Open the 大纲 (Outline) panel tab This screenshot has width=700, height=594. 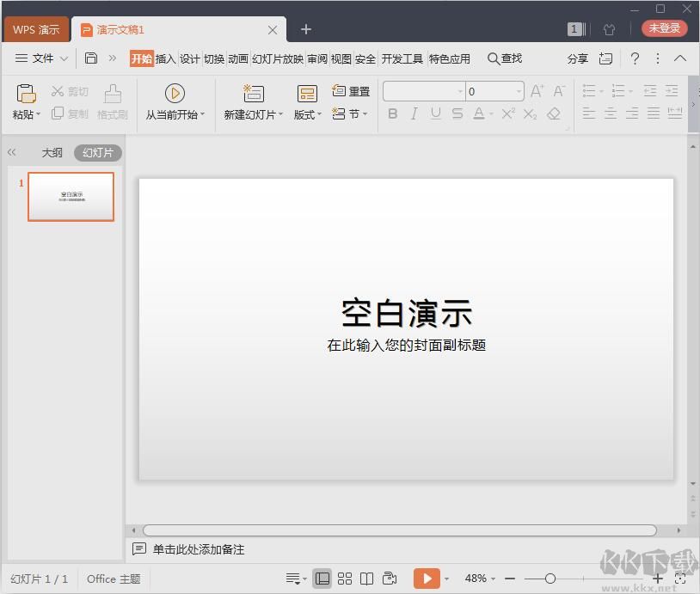(x=52, y=152)
